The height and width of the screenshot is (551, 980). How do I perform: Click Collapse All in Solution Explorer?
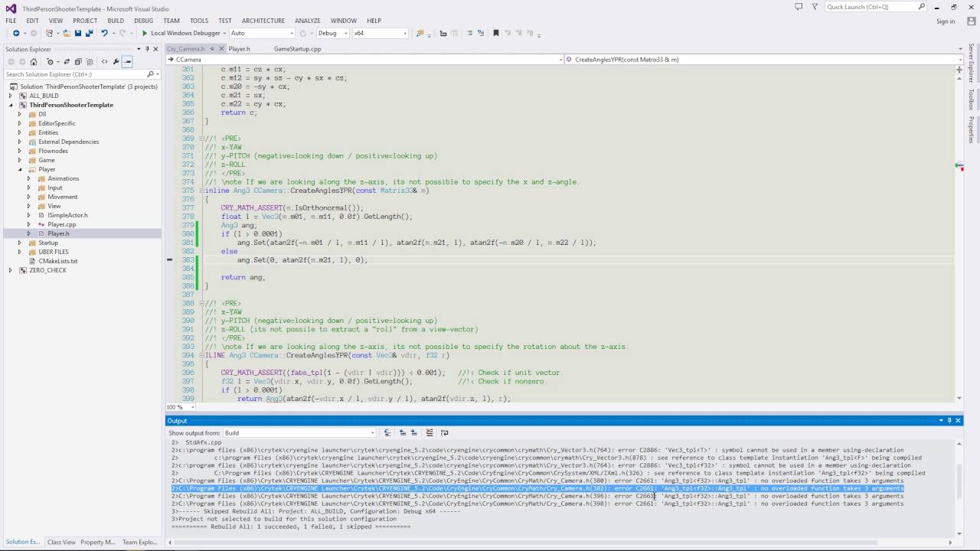(78, 62)
